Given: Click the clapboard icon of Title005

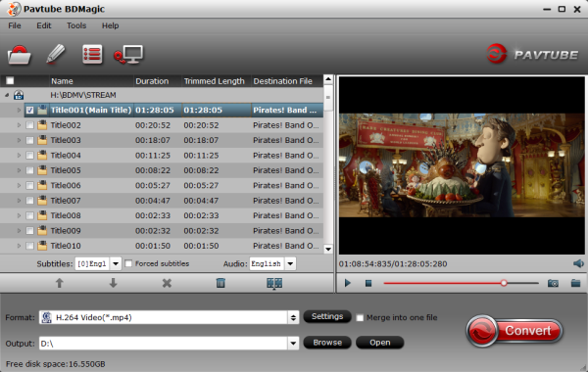Looking at the screenshot, I should tap(42, 170).
